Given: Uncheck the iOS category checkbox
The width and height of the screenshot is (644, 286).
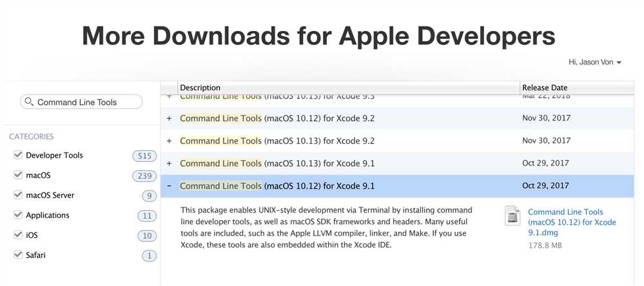Looking at the screenshot, I should coord(17,234).
